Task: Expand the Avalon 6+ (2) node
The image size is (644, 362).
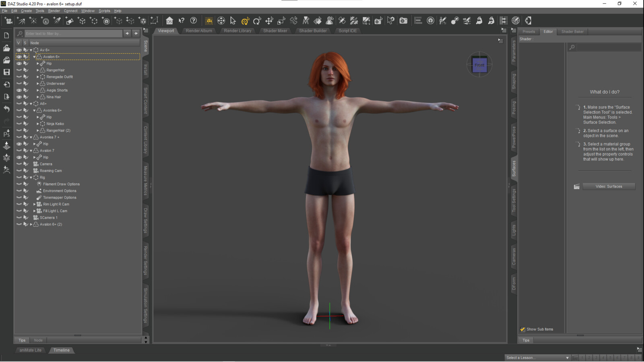Action: coord(31,224)
